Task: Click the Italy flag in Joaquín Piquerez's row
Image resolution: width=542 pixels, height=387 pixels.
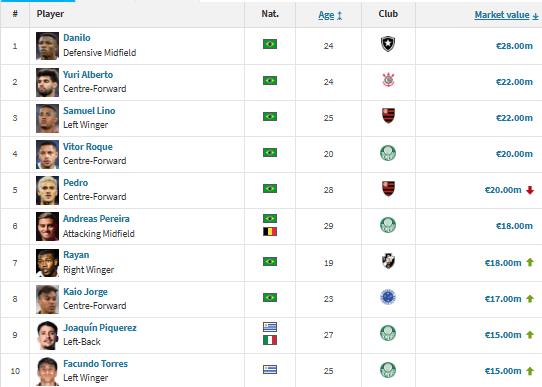Action: 270,340
